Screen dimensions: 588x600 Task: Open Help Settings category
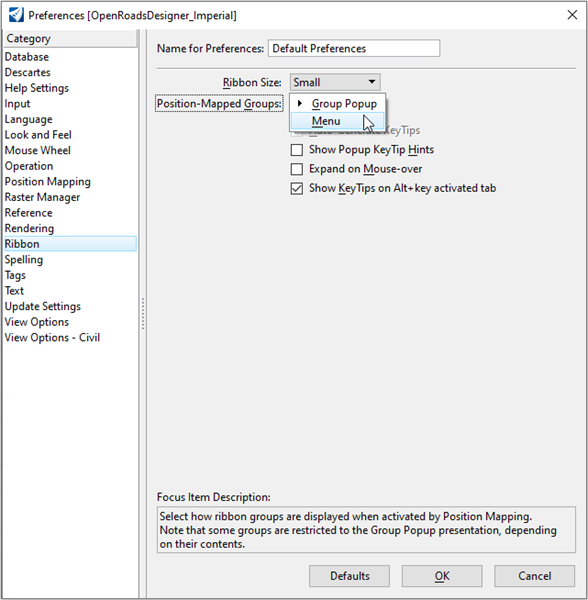[x=70, y=88]
